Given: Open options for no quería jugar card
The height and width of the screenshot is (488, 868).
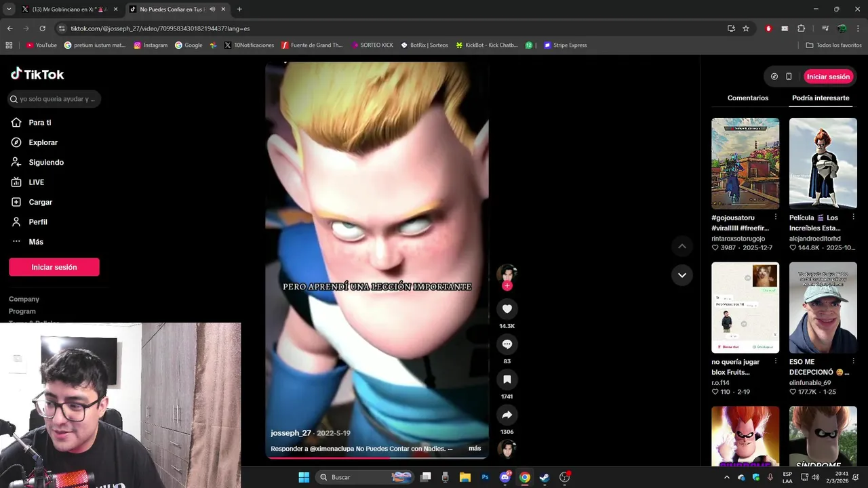Looking at the screenshot, I should click(x=776, y=361).
